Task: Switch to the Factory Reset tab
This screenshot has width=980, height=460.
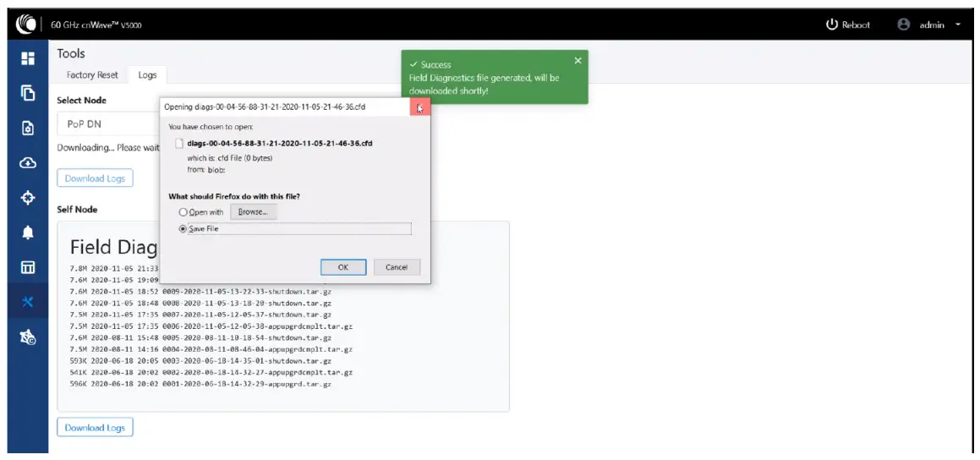Action: pos(92,75)
